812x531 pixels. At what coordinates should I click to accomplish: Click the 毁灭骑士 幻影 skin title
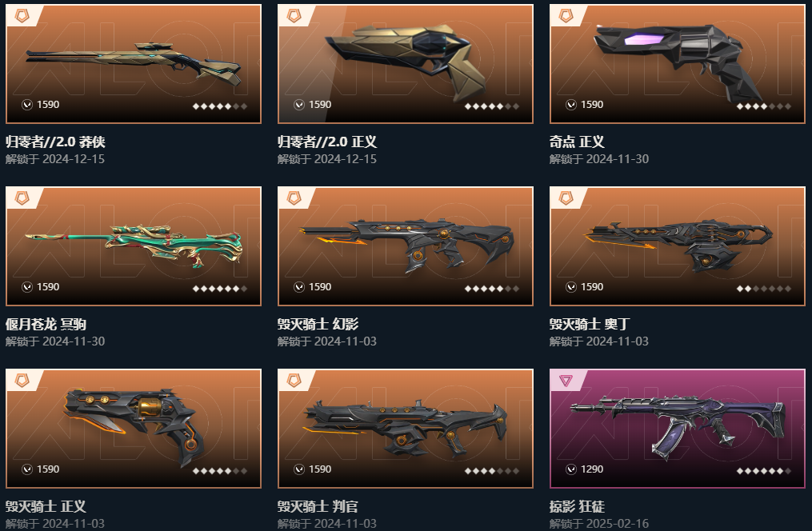tap(318, 325)
